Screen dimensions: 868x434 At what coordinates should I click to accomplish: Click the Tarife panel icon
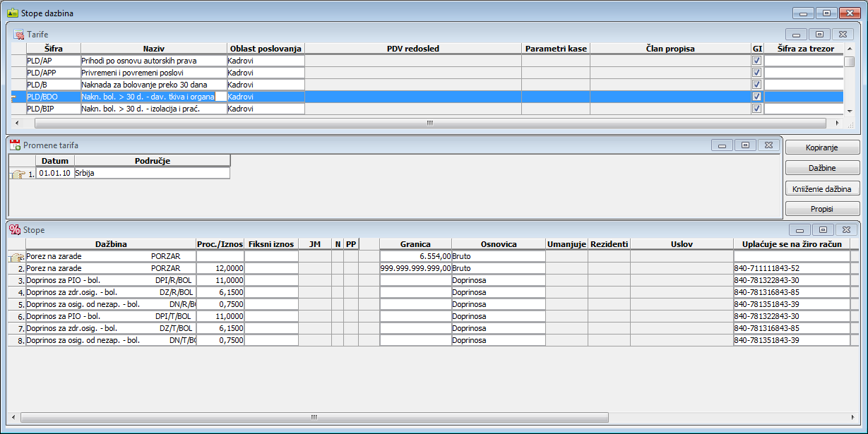pos(19,34)
